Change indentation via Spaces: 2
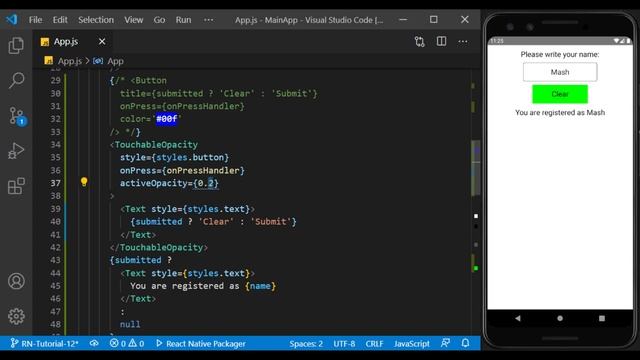640x360 pixels. tap(306, 344)
